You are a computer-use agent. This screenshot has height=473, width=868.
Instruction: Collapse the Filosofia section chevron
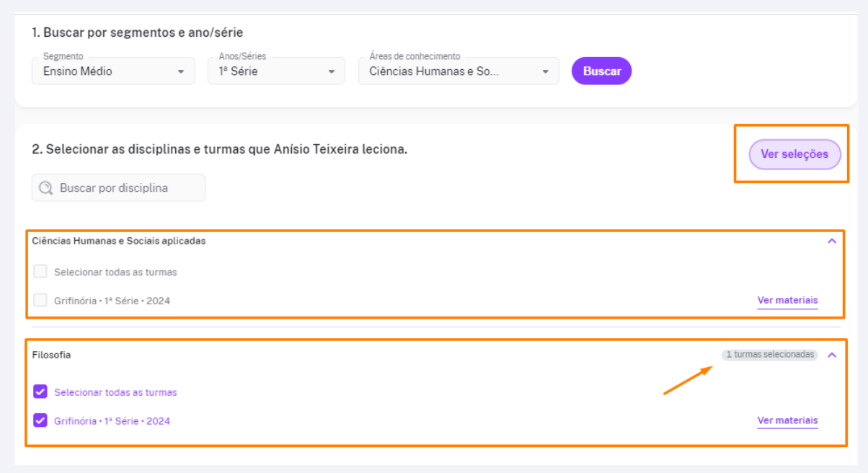832,355
